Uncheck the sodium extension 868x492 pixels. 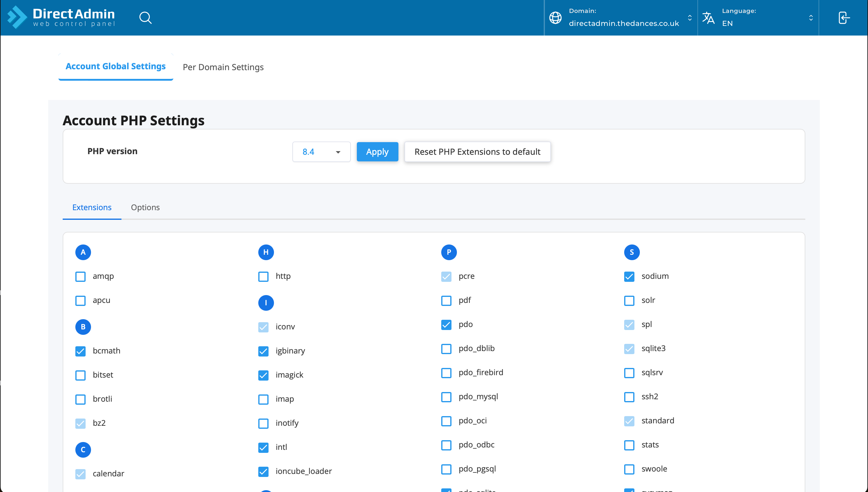pos(629,276)
